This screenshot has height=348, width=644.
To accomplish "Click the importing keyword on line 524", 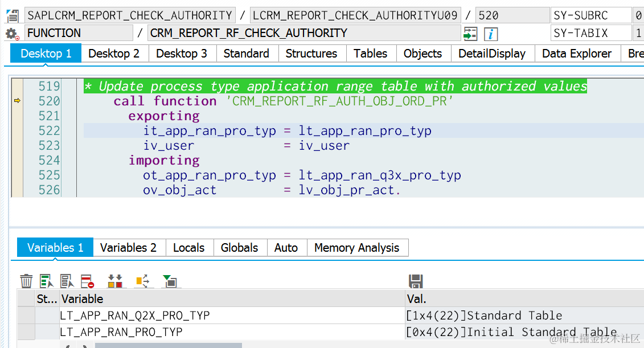I will (x=165, y=161).
